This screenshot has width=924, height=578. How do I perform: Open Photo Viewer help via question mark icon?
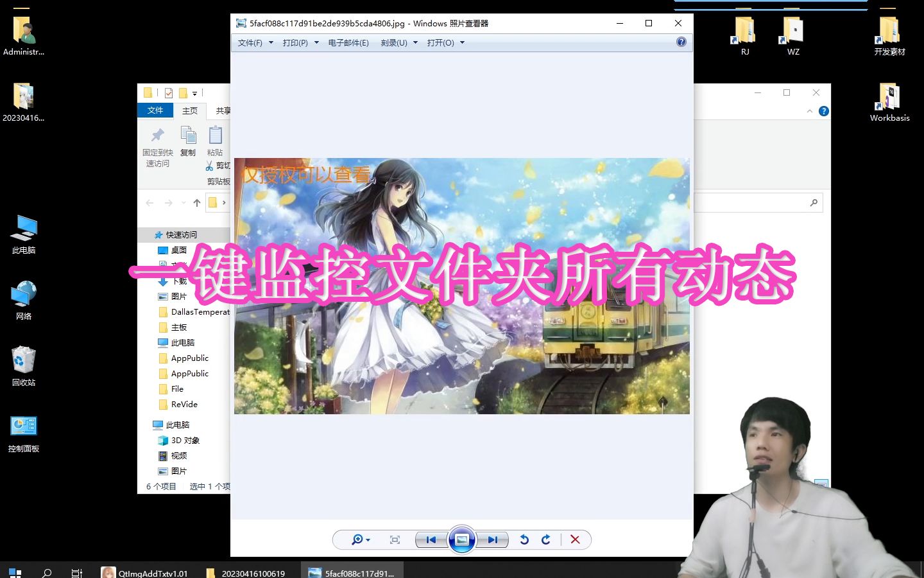[x=681, y=42]
